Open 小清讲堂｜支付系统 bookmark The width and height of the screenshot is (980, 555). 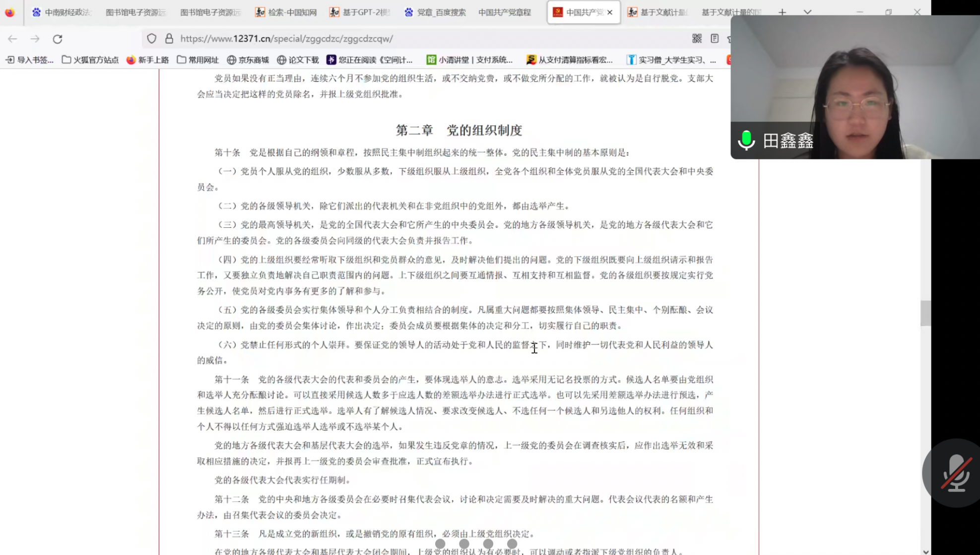coord(469,60)
